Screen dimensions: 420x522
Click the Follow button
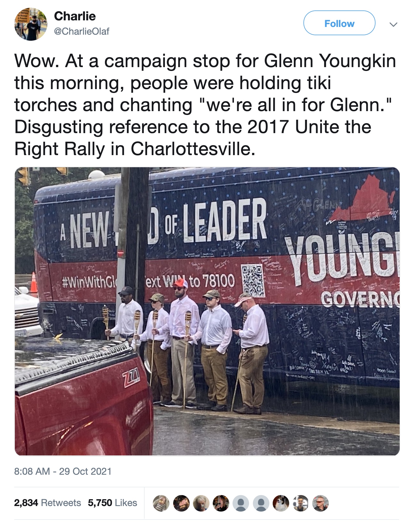(339, 23)
